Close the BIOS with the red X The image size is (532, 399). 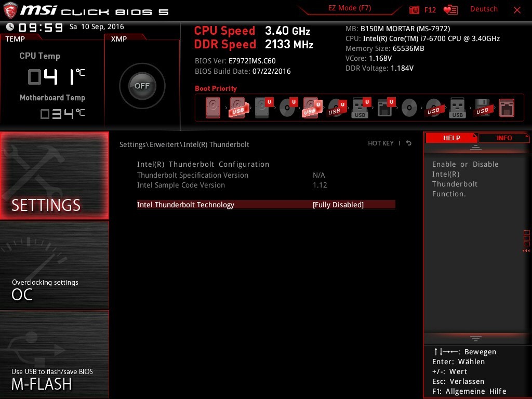point(517,10)
